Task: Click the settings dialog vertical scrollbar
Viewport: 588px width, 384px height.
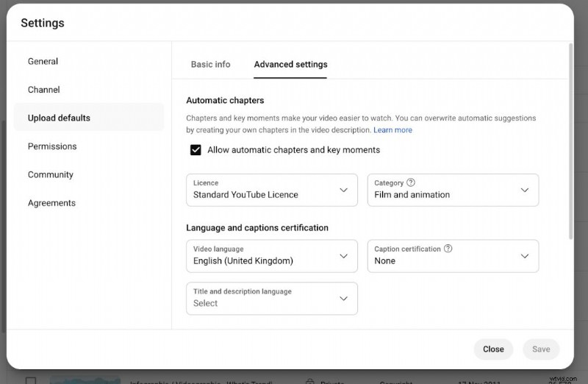Action: [x=571, y=141]
